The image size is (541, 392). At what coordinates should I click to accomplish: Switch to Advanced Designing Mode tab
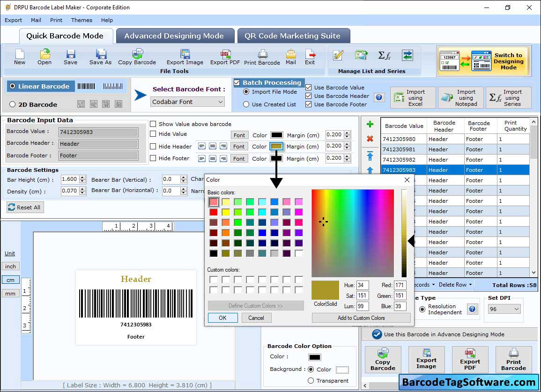pos(175,36)
